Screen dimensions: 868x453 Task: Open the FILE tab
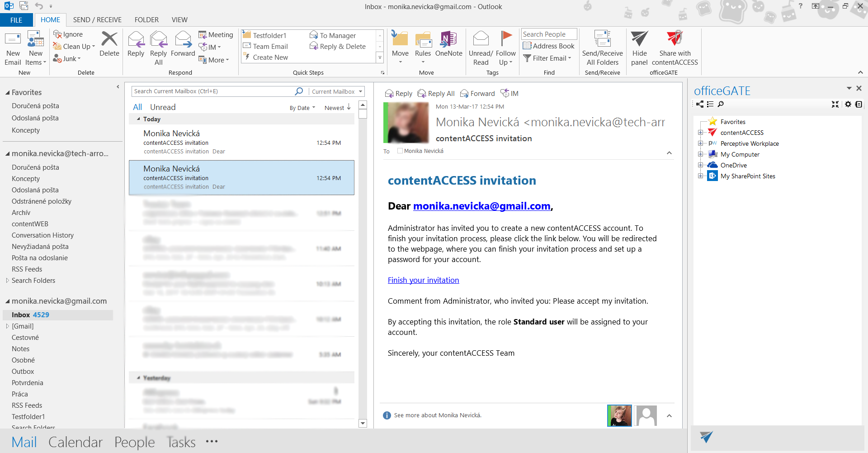point(16,20)
